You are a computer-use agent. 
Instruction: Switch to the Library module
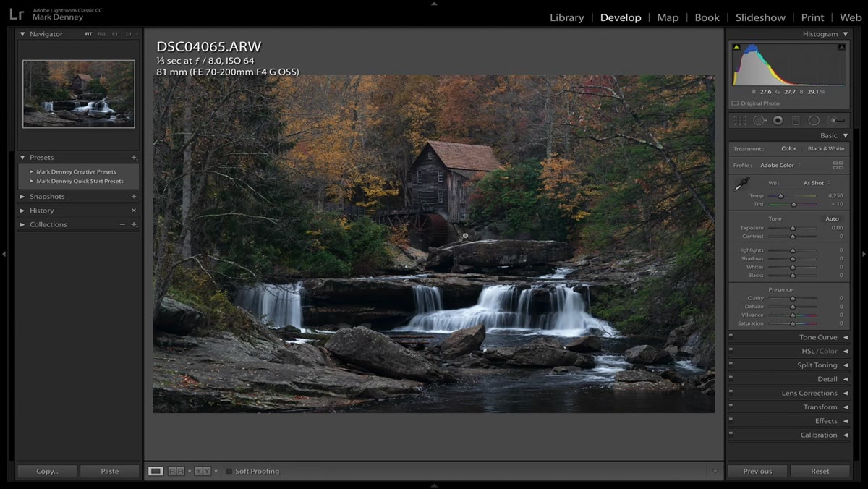[x=566, y=17]
